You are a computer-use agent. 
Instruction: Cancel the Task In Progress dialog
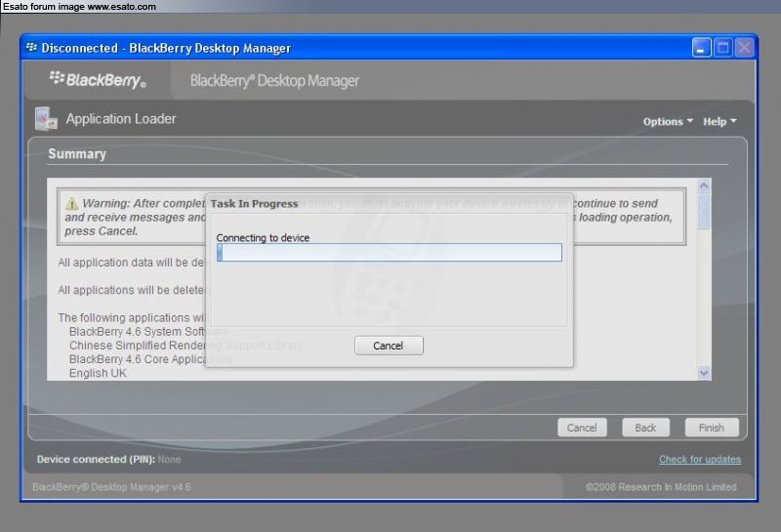(x=389, y=346)
